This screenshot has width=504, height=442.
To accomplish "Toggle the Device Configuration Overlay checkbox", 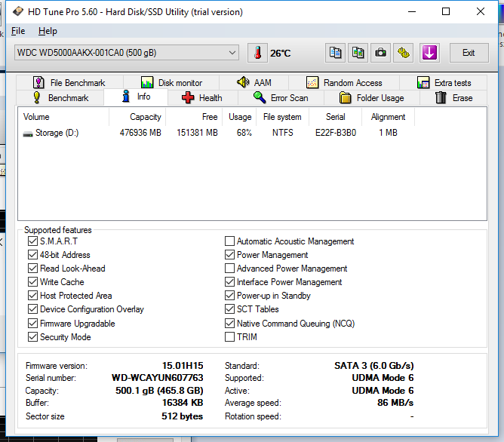I will (32, 309).
